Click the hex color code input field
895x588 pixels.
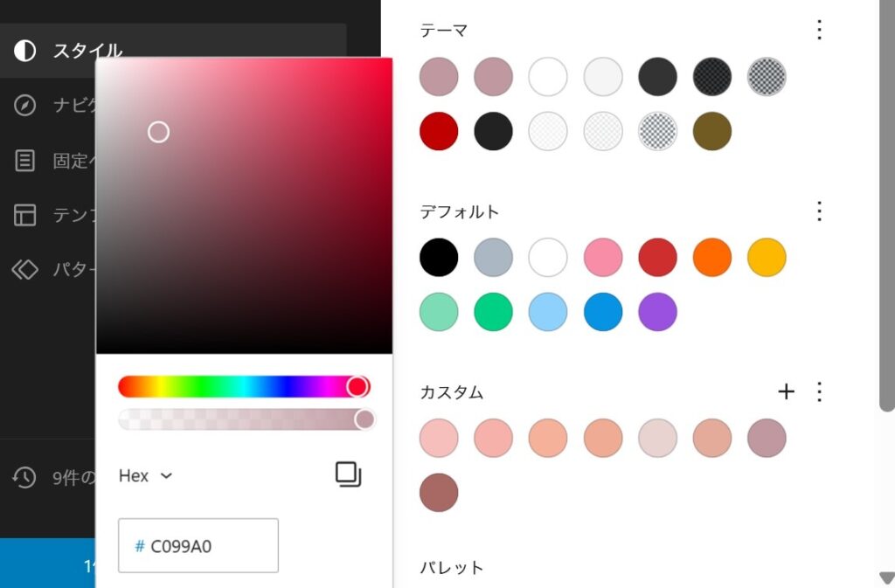[198, 546]
